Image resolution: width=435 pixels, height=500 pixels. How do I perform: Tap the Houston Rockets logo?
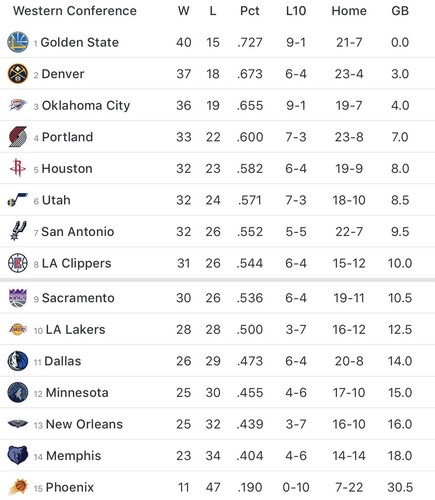pyautogui.click(x=18, y=168)
